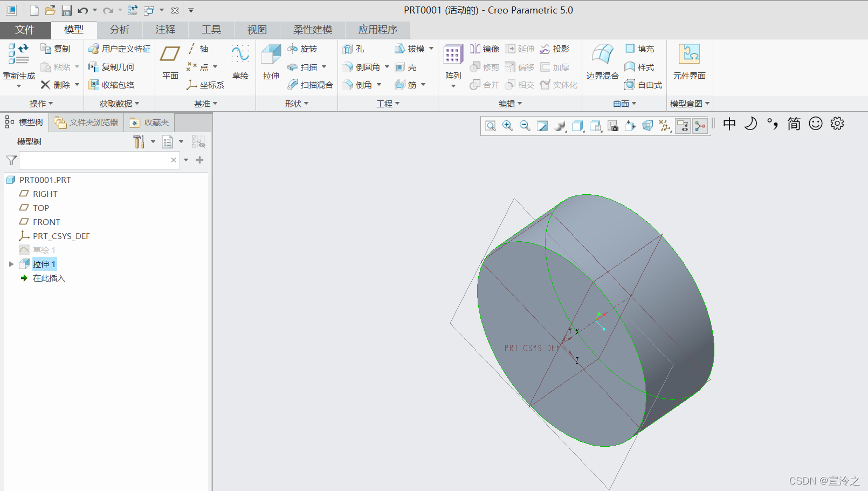Undo the last action
This screenshot has height=491, width=868.
pyautogui.click(x=82, y=10)
